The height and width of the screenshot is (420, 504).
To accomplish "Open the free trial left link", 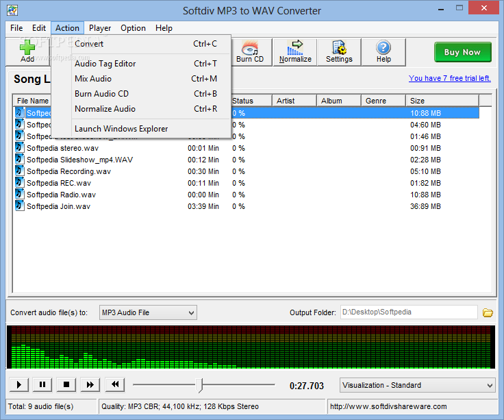I will tap(450, 78).
